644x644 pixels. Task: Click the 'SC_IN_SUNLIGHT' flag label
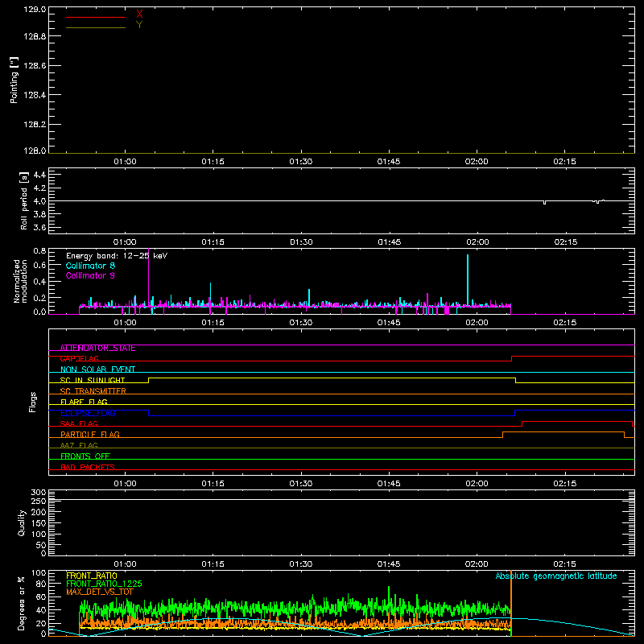pos(93,380)
